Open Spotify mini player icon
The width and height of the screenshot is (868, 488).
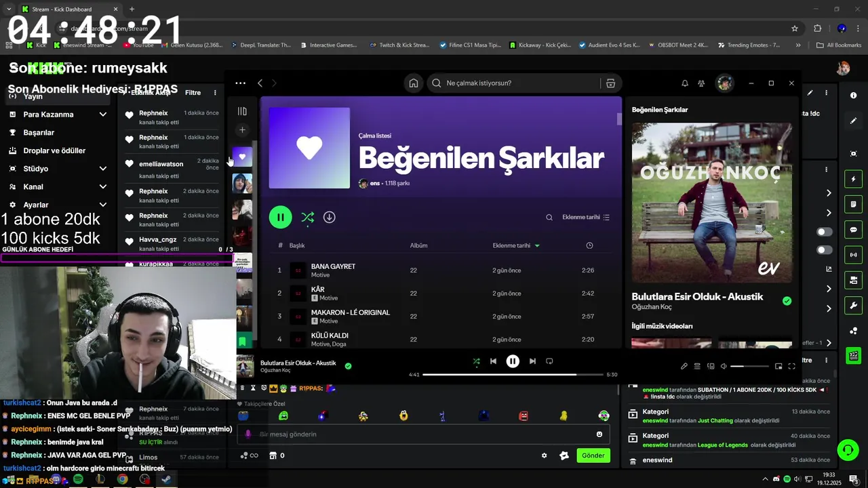[x=778, y=366]
